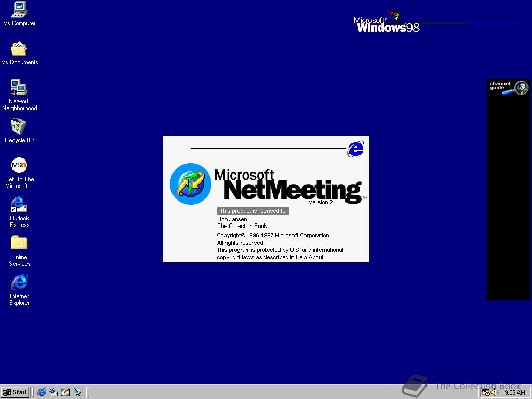Click the taskbar grip right of Quick Launch
This screenshot has height=399, width=532.
tap(88, 393)
